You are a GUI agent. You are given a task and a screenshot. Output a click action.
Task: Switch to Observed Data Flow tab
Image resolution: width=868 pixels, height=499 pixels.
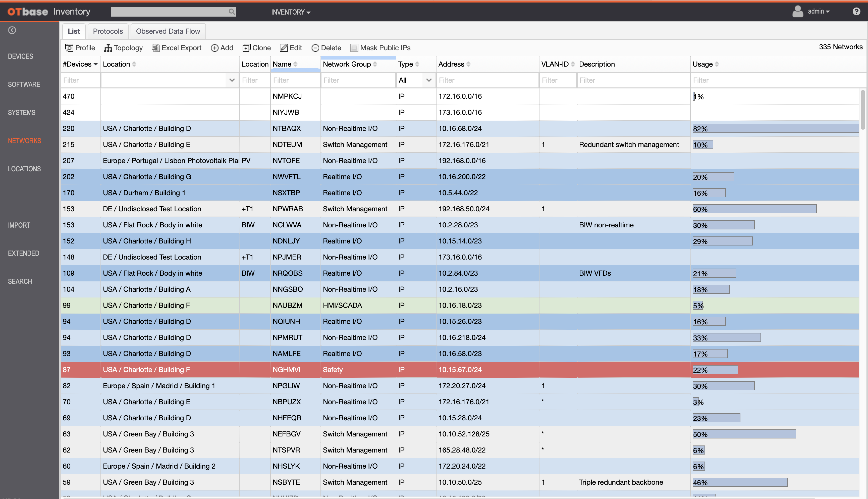tap(168, 31)
